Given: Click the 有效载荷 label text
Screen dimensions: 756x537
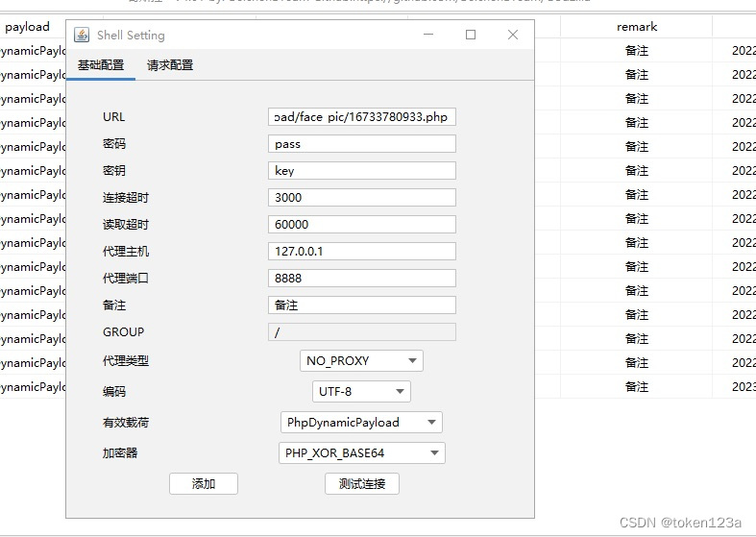Looking at the screenshot, I should pos(126,423).
